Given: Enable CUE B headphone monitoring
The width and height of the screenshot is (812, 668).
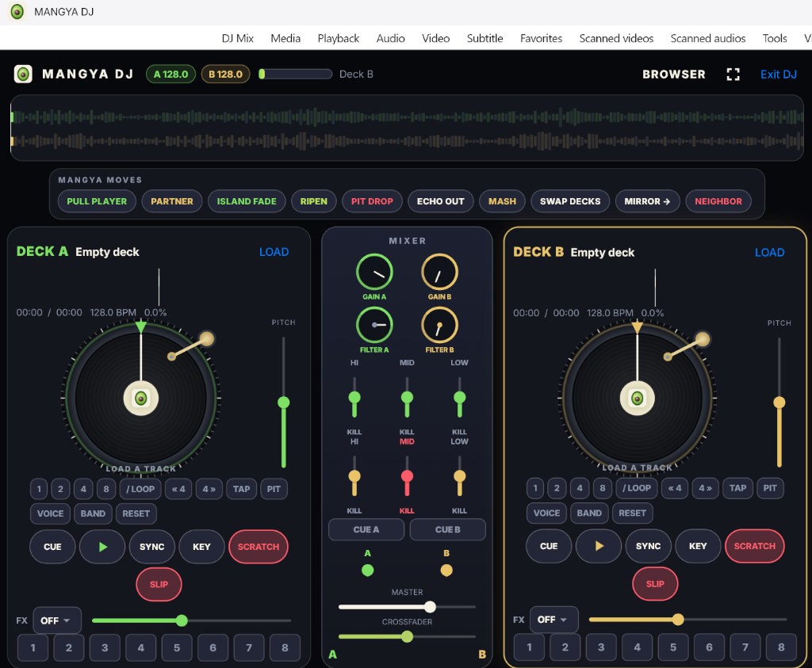Looking at the screenshot, I should 448,529.
